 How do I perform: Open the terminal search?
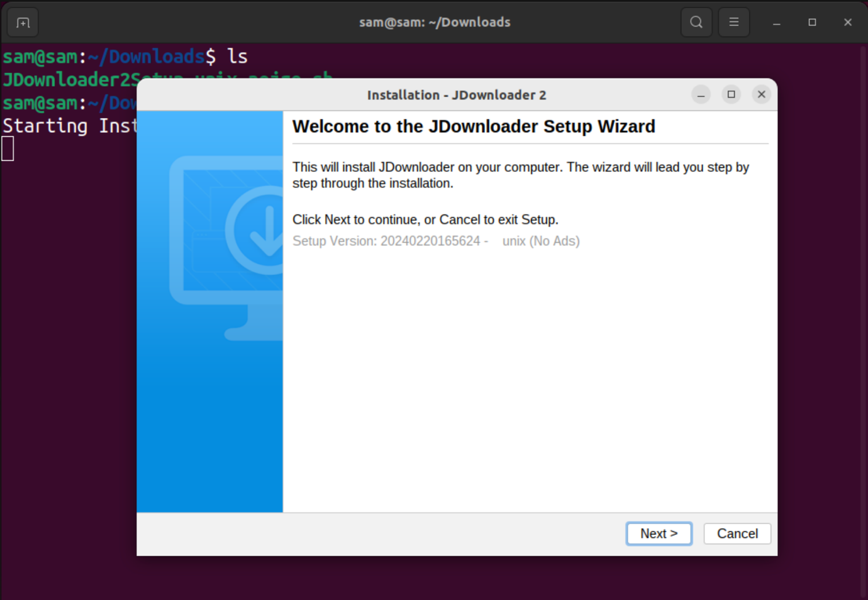[696, 22]
